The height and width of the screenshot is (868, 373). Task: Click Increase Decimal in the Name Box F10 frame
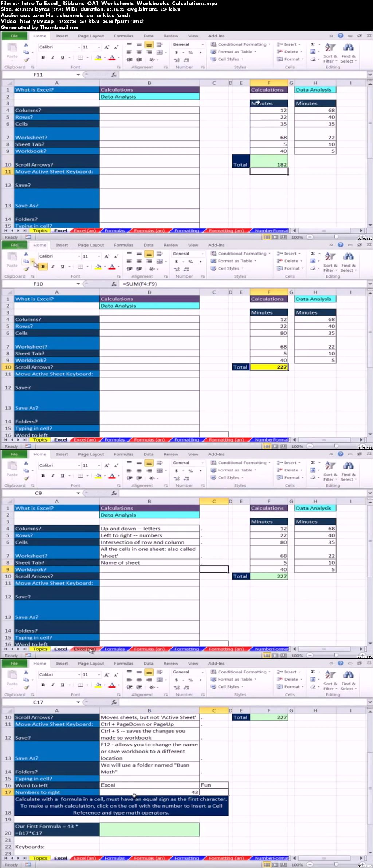click(177, 269)
